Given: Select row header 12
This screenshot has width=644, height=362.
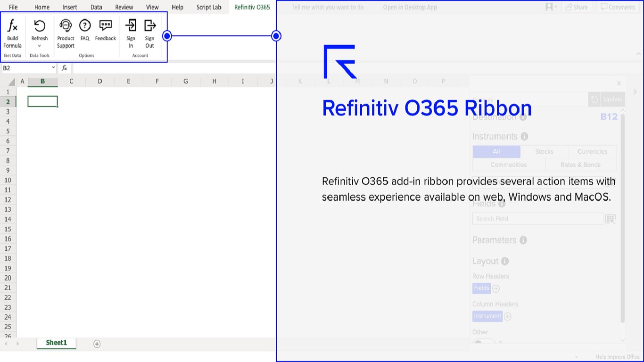Looking at the screenshot, I should 8,199.
